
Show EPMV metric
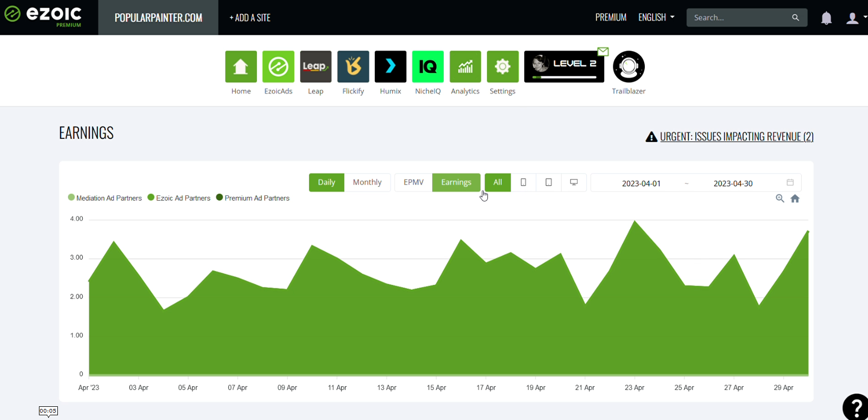point(413,182)
